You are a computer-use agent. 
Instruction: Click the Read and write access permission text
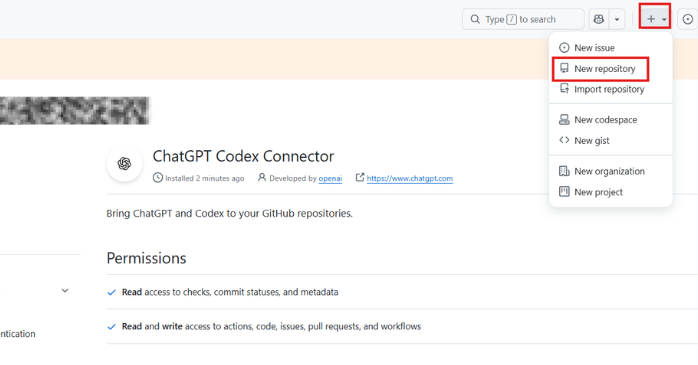click(272, 326)
